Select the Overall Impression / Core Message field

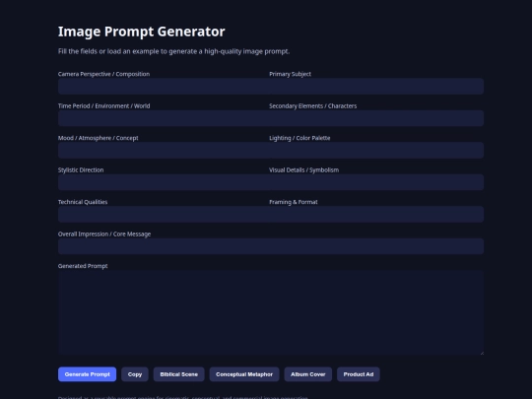point(271,246)
